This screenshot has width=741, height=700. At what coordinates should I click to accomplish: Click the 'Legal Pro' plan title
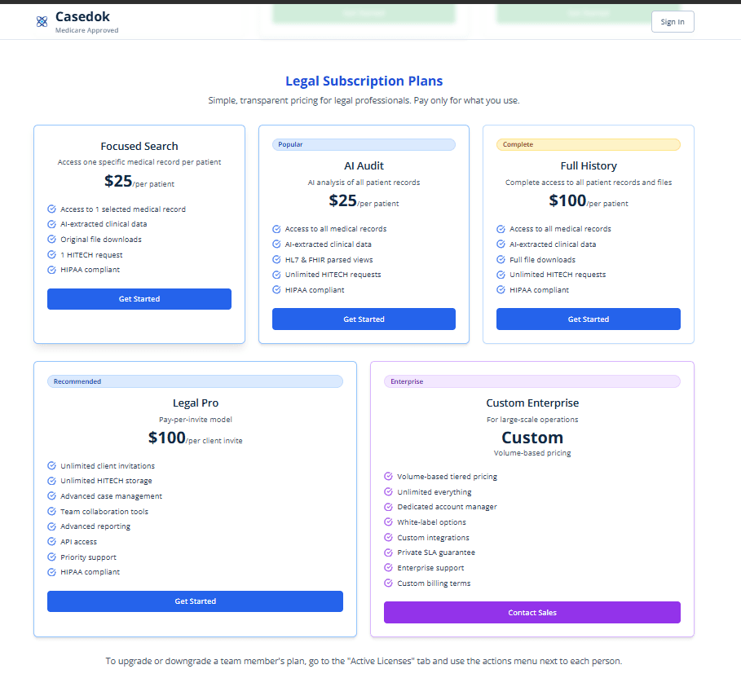[195, 403]
